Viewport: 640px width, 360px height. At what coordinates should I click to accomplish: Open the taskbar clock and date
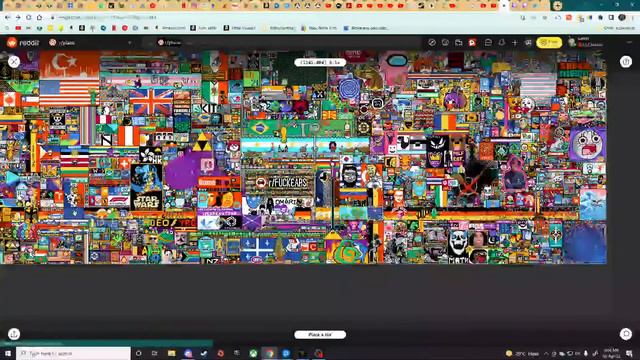(611, 353)
